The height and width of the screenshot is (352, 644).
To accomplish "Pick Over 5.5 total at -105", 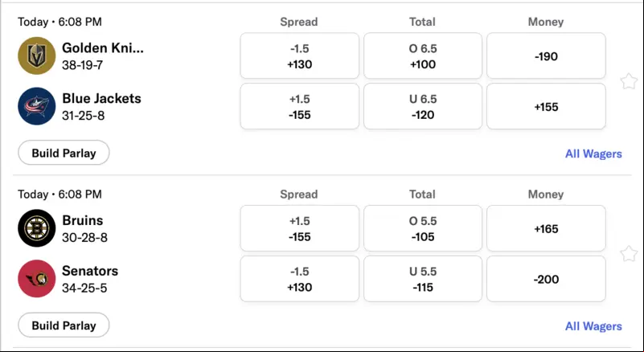I will (423, 228).
